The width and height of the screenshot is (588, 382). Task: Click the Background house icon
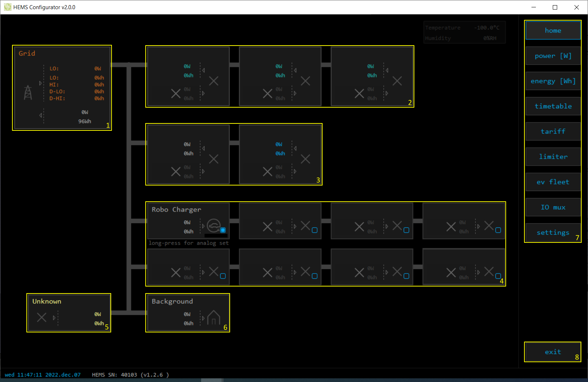point(214,317)
